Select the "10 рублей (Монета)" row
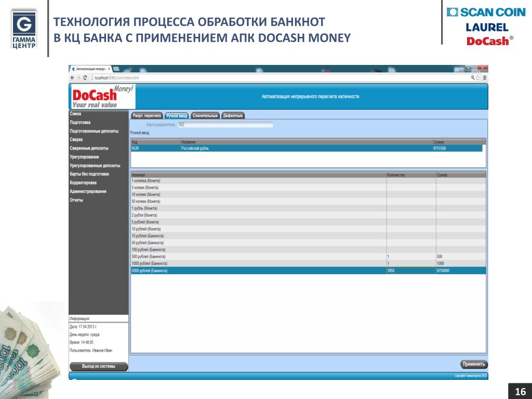This screenshot has width=532, height=399. click(308, 229)
